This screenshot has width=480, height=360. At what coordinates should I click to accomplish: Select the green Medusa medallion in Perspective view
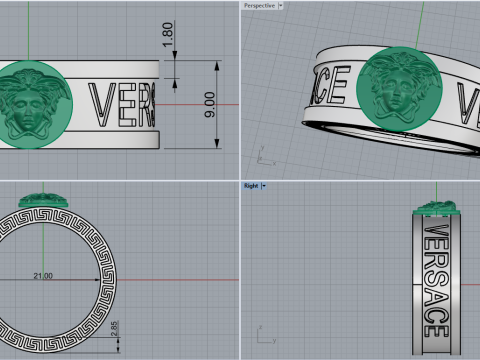[399, 89]
